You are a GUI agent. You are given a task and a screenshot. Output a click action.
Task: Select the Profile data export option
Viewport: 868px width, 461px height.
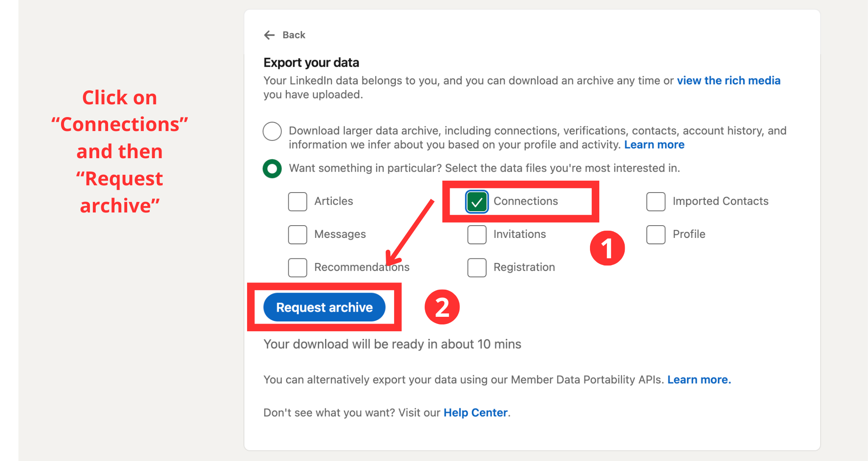pos(655,235)
